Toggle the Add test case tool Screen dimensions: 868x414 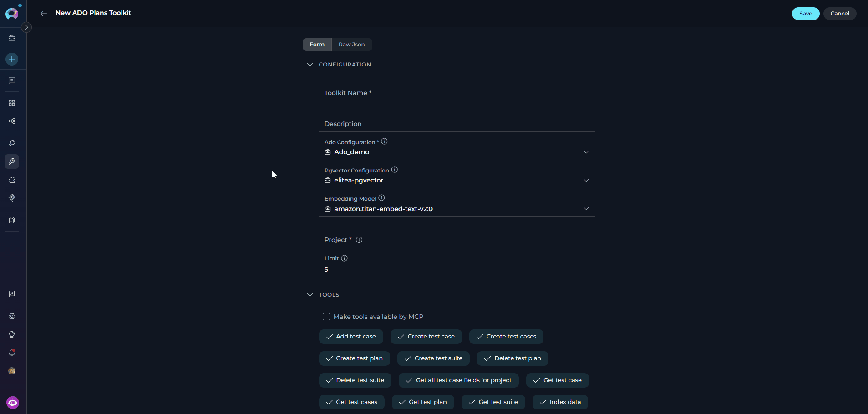[x=351, y=337]
